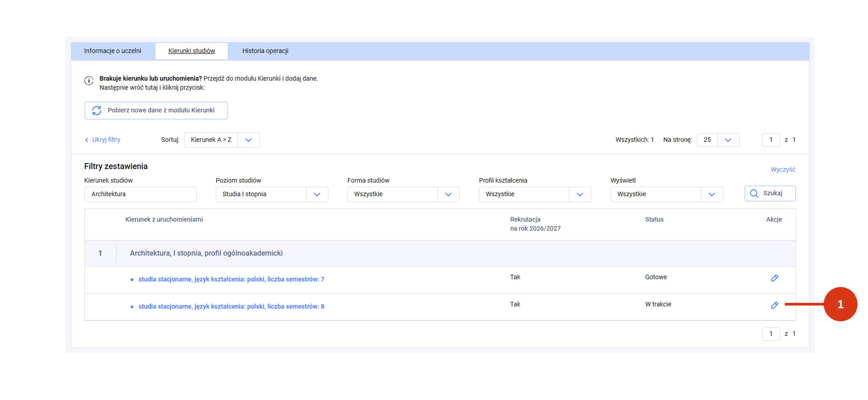Hide filters with Ukryj filtry

tap(103, 140)
